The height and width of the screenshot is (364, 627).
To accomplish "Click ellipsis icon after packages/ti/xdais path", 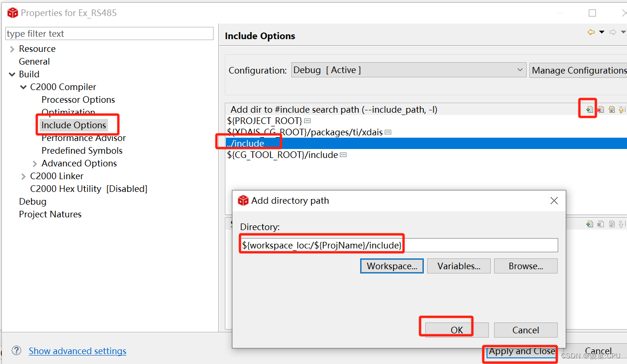I will pos(388,132).
